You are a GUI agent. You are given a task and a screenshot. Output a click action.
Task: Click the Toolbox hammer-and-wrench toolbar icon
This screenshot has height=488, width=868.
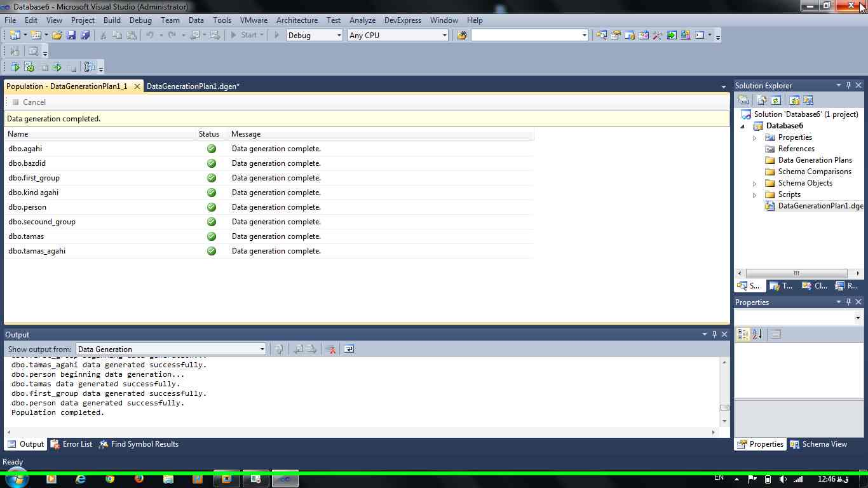coord(658,36)
